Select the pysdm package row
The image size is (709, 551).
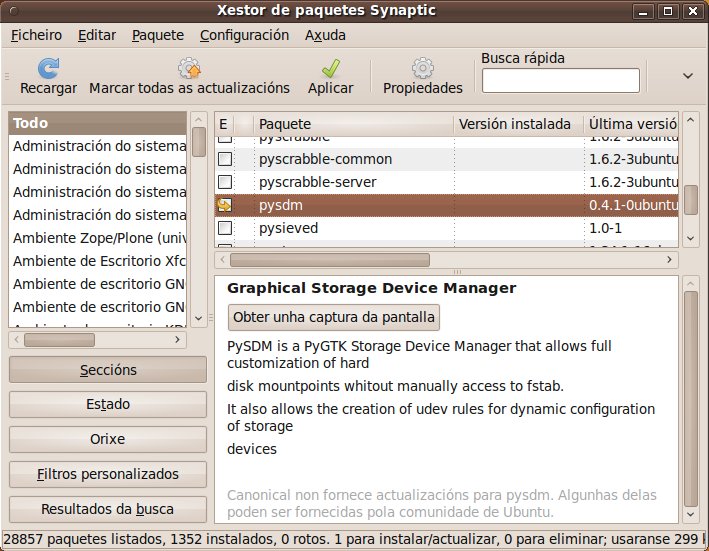(446, 205)
